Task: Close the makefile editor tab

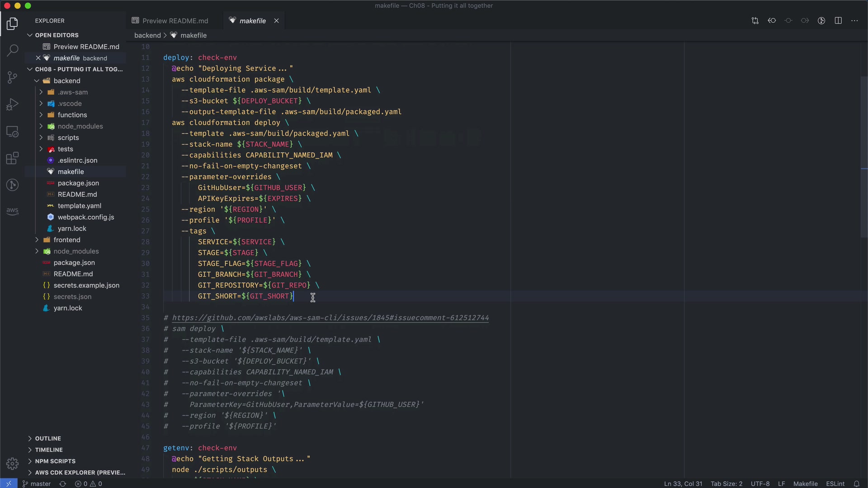Action: click(276, 21)
